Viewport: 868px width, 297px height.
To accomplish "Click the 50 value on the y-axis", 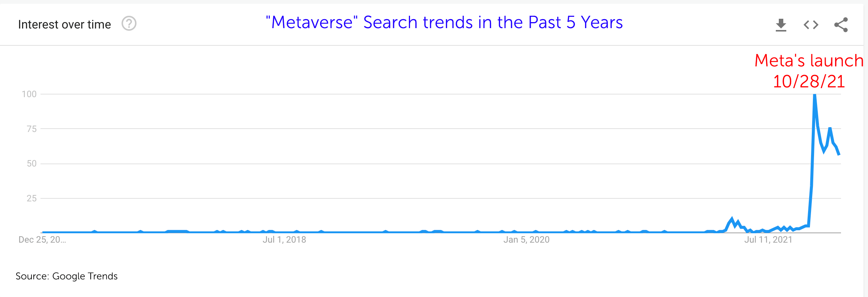I will pyautogui.click(x=32, y=163).
